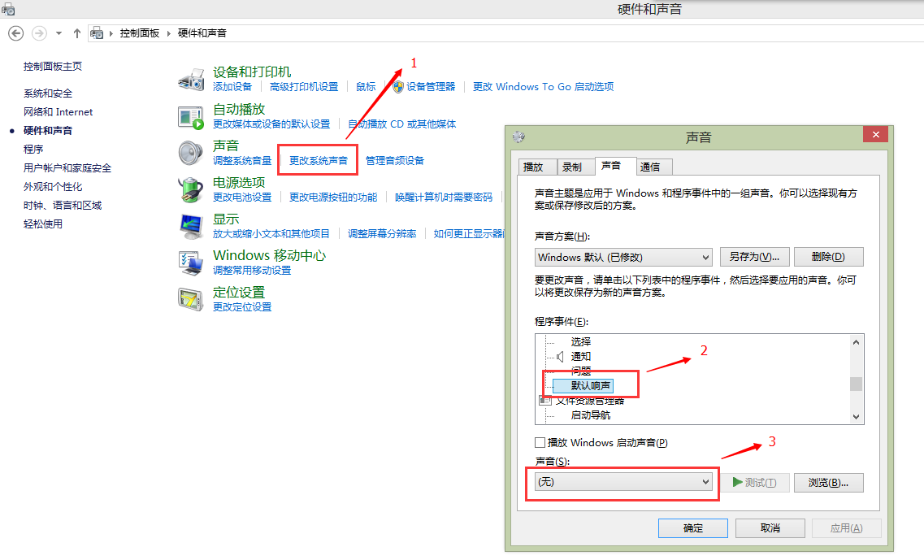
Task: Click the 添加设备 link
Action: [232, 87]
